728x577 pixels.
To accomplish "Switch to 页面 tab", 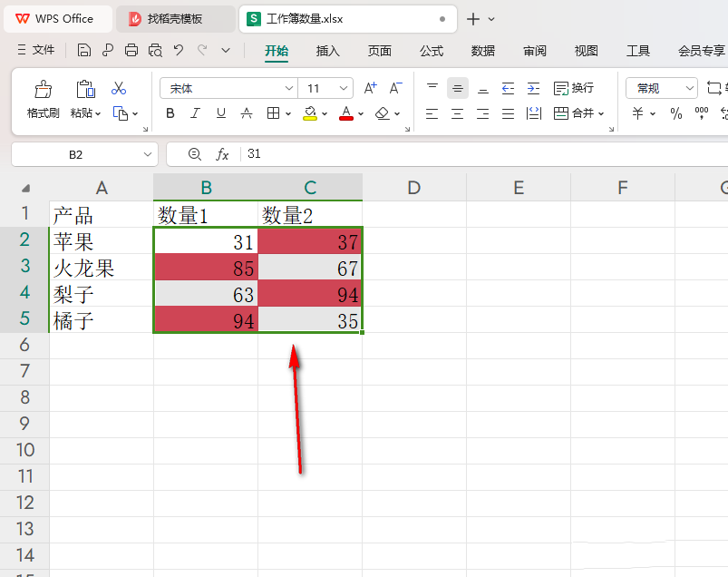I will [x=379, y=51].
